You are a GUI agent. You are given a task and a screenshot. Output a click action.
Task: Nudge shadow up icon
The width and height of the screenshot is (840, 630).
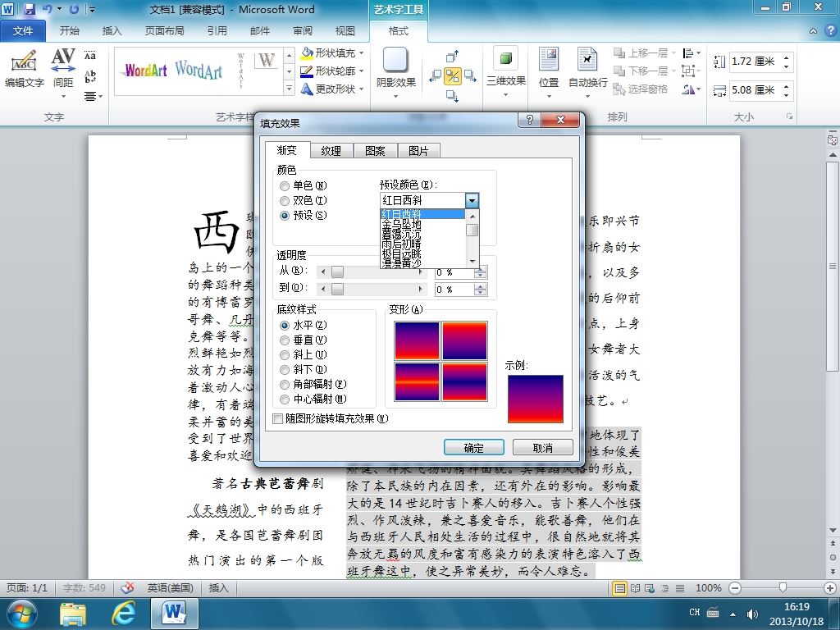(x=453, y=56)
